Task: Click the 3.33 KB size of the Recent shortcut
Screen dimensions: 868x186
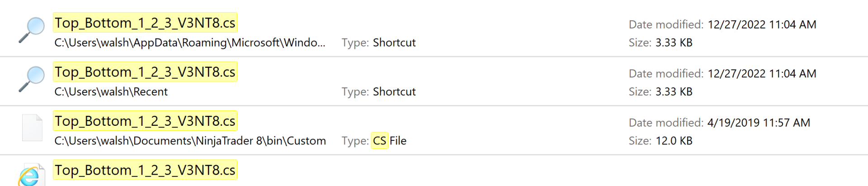Action: [674, 92]
